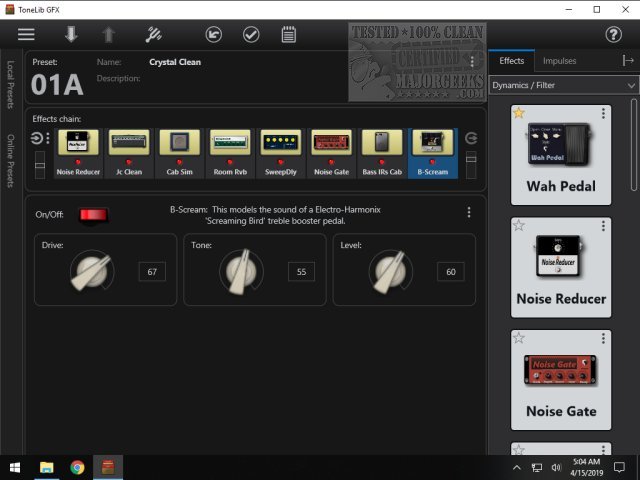640x480 pixels.
Task: Click the Tone knob
Action: pyautogui.click(x=241, y=271)
